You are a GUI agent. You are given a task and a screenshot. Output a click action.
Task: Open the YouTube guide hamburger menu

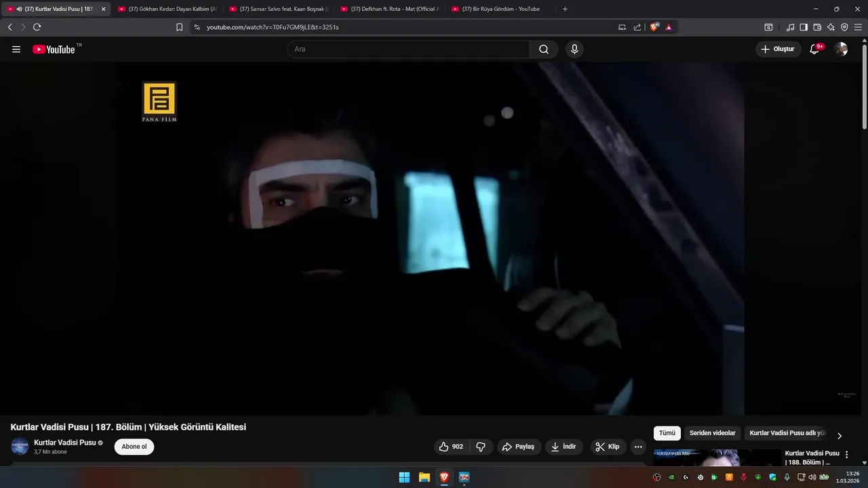[16, 49]
